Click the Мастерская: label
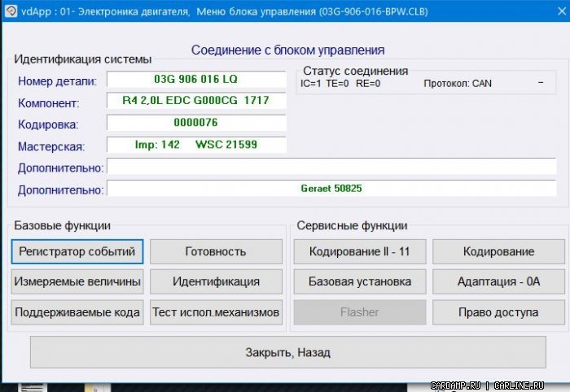Viewport: 570px width, 392px height. [x=51, y=146]
